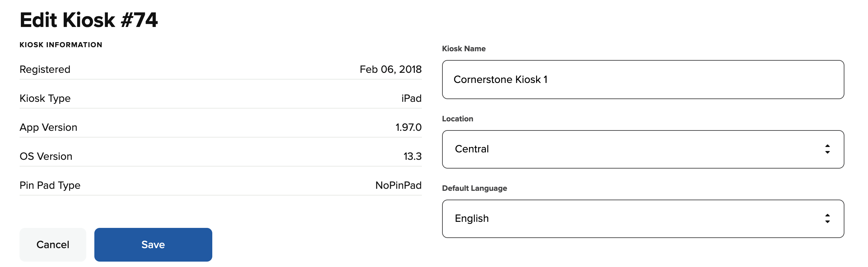The height and width of the screenshot is (267, 868).
Task: Click the Default Language stepper arrows
Action: [827, 218]
